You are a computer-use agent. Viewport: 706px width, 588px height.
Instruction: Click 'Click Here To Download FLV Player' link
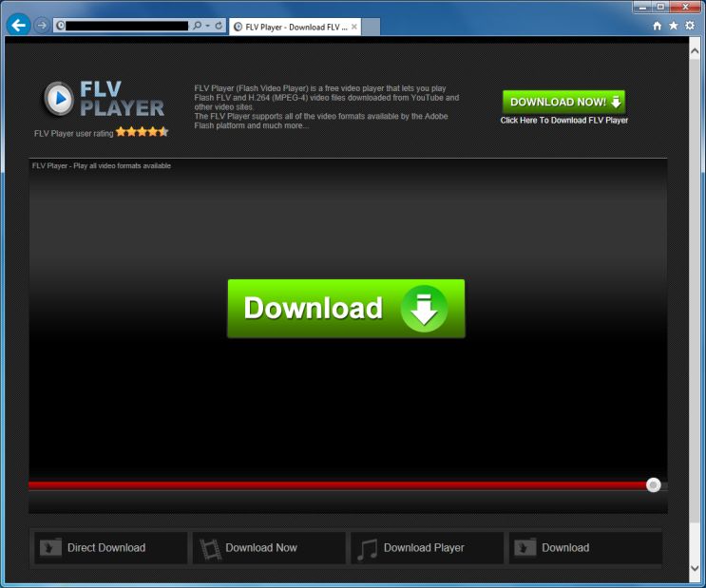pyautogui.click(x=564, y=121)
